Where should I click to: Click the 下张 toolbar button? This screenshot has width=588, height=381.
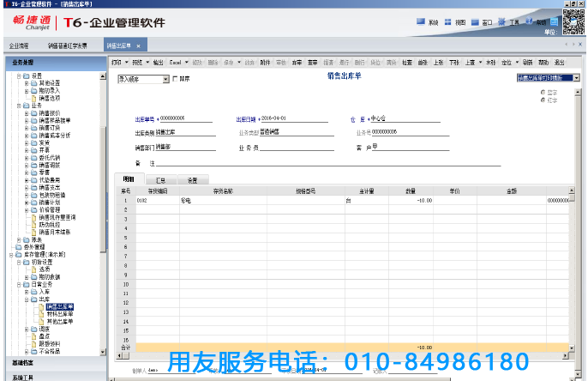[x=454, y=63]
